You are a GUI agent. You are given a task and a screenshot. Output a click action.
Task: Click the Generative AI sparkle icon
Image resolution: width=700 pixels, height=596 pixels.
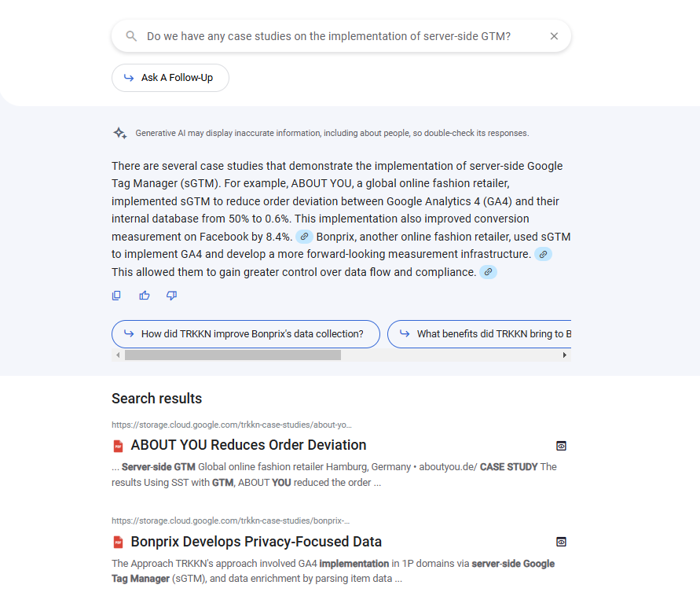(119, 133)
